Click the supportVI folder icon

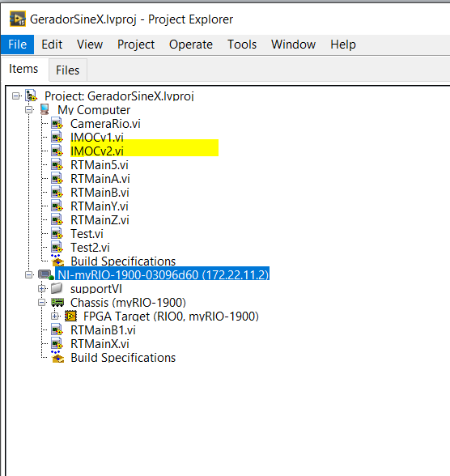click(57, 288)
